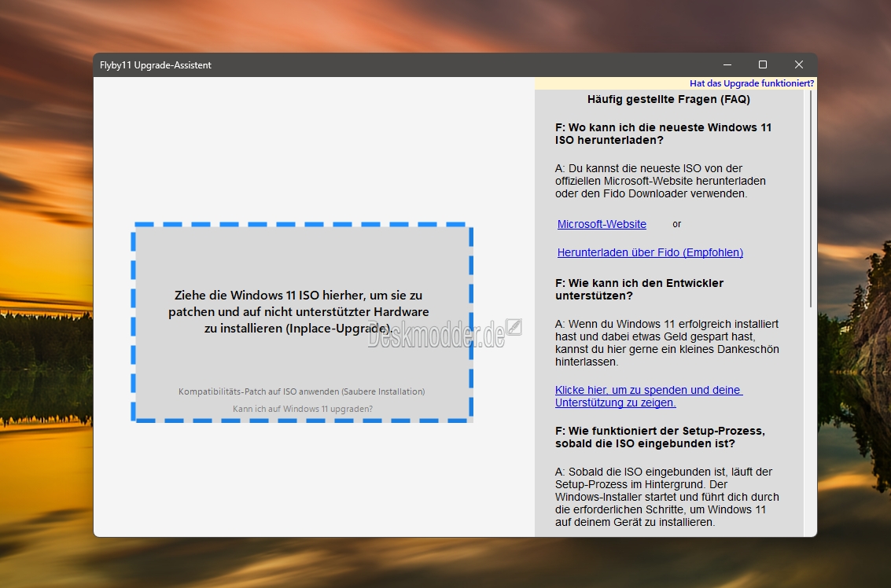Open the 'Hat das Upgrade funktioniert?' link
Viewport: 891px width, 588px height.
pos(751,83)
